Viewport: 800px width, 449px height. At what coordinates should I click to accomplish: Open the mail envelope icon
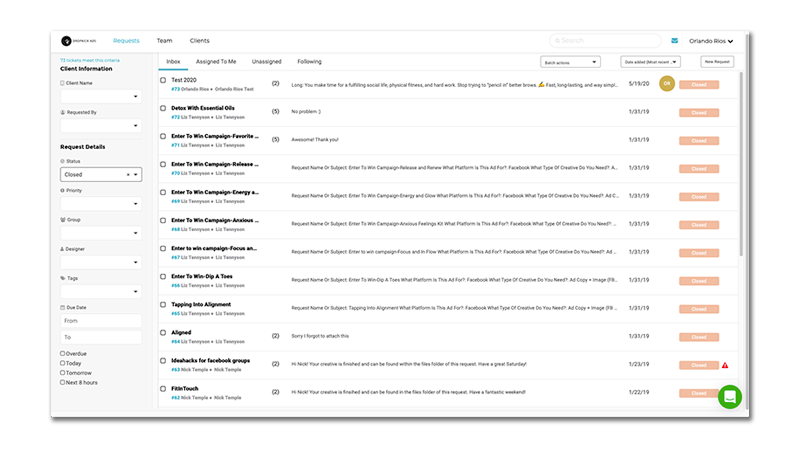pos(674,41)
